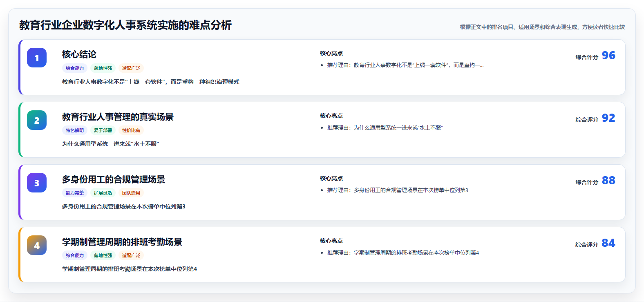Click the page title 教育行业企业数字化人事系统实施的难点分析
This screenshot has width=644, height=302.
pyautogui.click(x=125, y=25)
